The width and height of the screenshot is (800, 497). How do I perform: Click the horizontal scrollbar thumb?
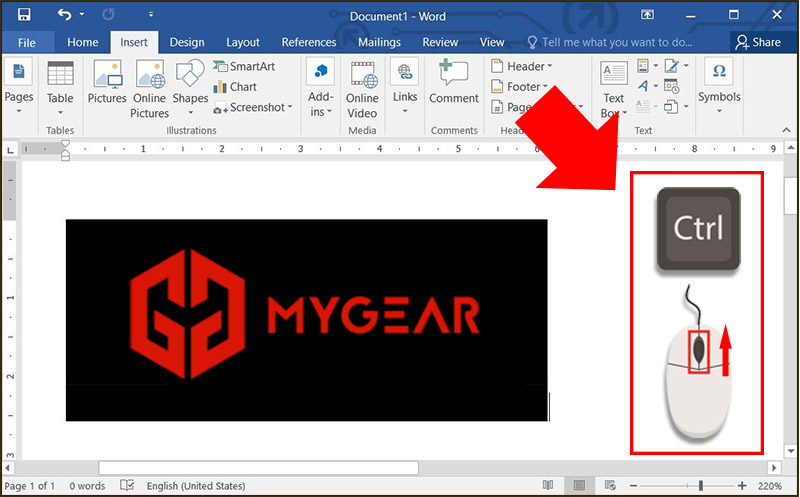pyautogui.click(x=258, y=467)
